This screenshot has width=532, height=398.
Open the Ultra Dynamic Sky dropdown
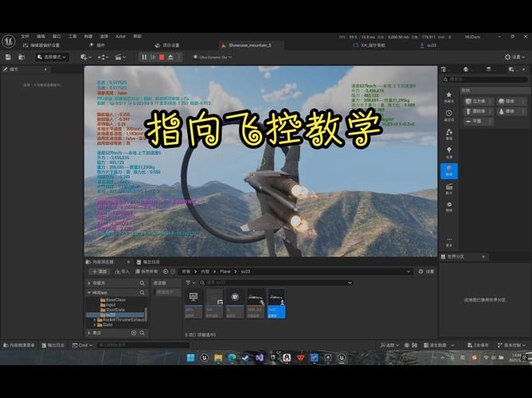click(x=213, y=57)
